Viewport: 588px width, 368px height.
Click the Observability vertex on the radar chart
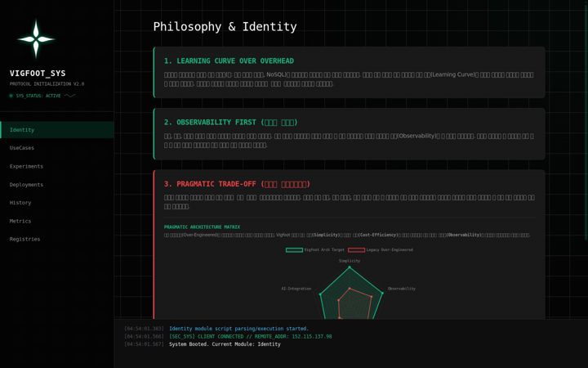[x=382, y=293]
